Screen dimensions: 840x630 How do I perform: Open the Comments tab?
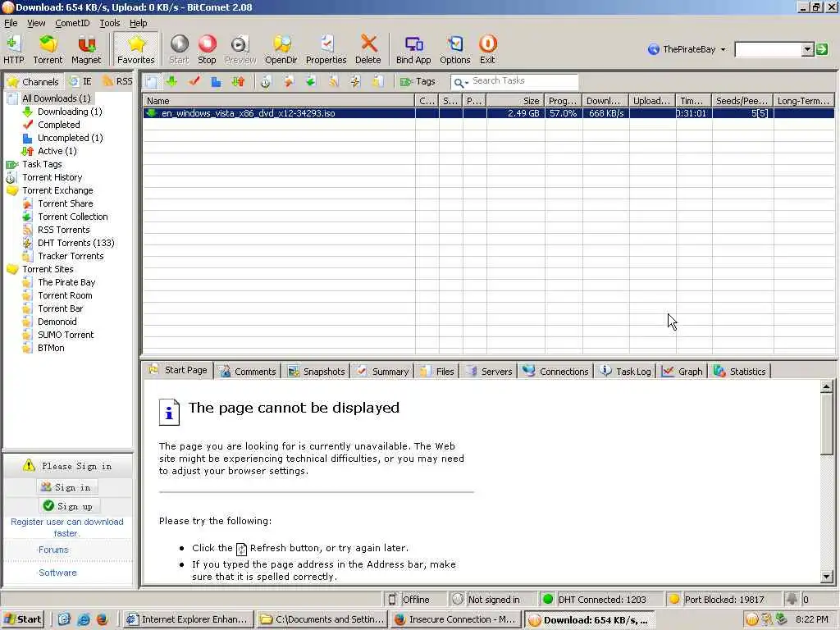[247, 372]
